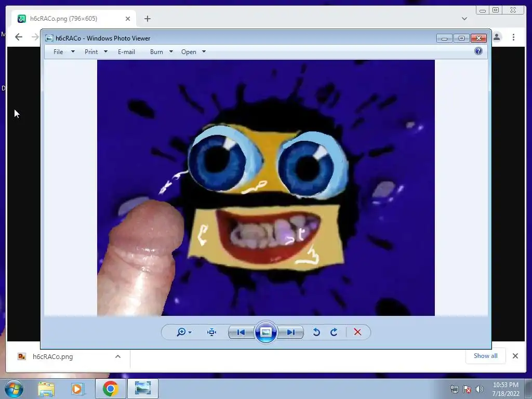
Task: Close the Chrome window
Action: click(x=513, y=10)
